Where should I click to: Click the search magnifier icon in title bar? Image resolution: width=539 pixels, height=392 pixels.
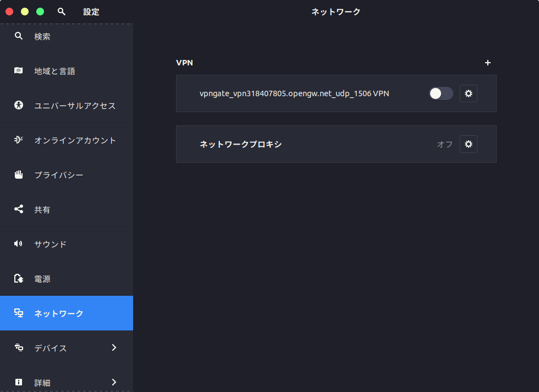point(62,12)
